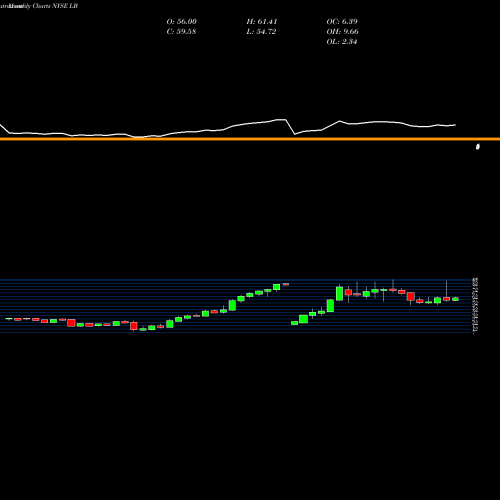Screen dimensions: 500x500
Task: Click the OH: 9.66 value
Action: point(342,32)
